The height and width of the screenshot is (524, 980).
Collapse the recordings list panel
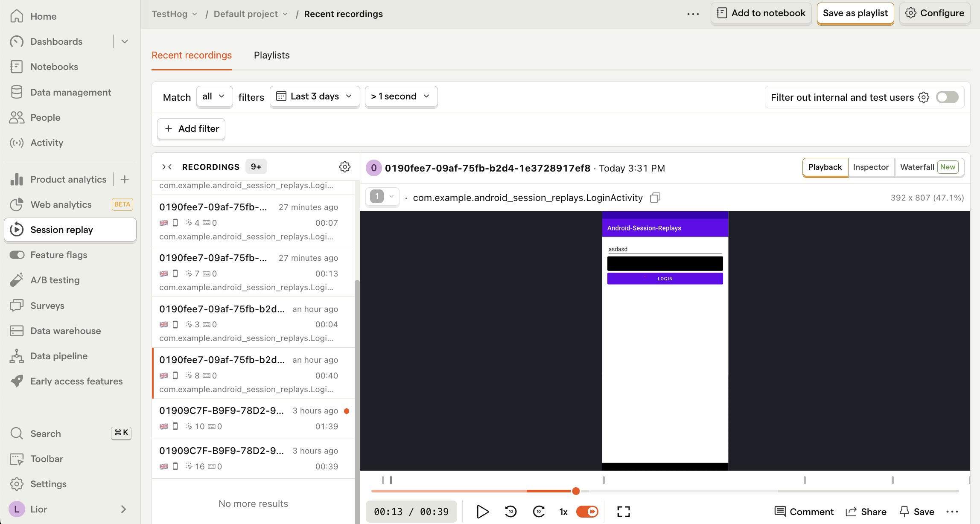point(167,167)
